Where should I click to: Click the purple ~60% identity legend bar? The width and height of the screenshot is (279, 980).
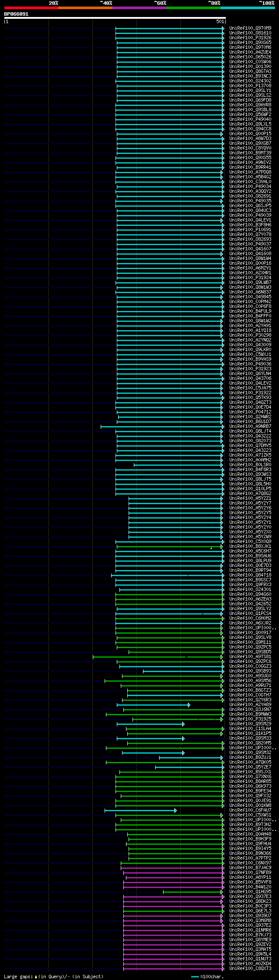(x=139, y=8)
